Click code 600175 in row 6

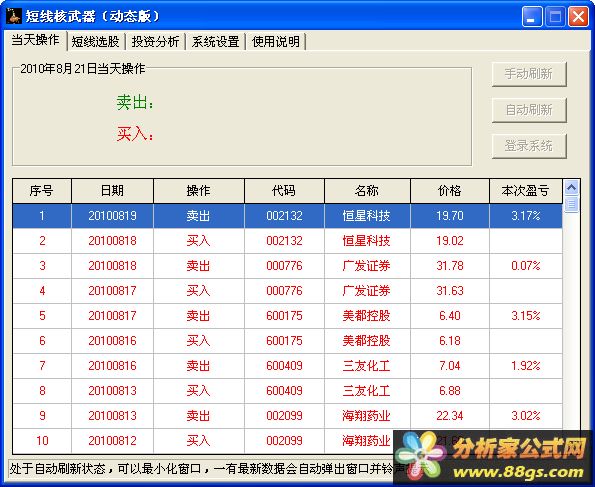click(284, 341)
